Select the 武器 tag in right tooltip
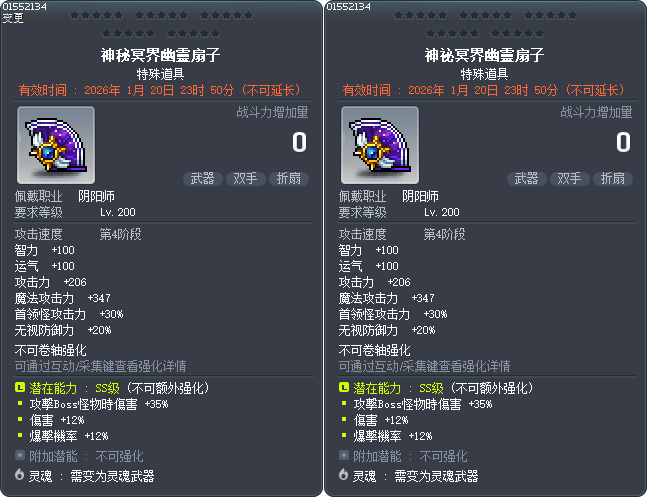The height and width of the screenshot is (499, 648). tap(527, 179)
